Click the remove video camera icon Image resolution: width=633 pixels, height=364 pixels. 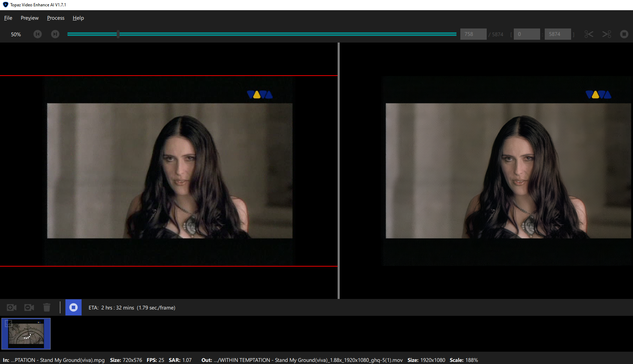(x=29, y=308)
